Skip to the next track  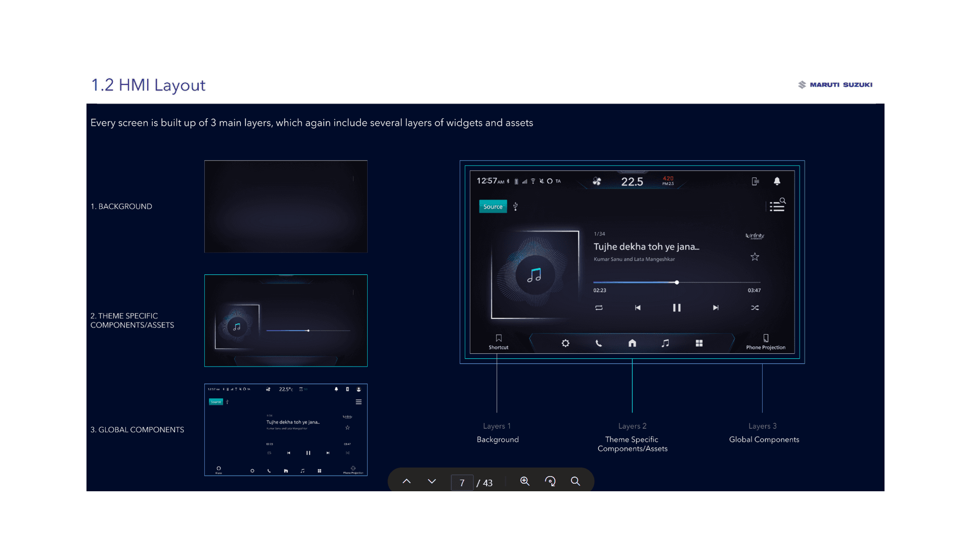point(716,308)
